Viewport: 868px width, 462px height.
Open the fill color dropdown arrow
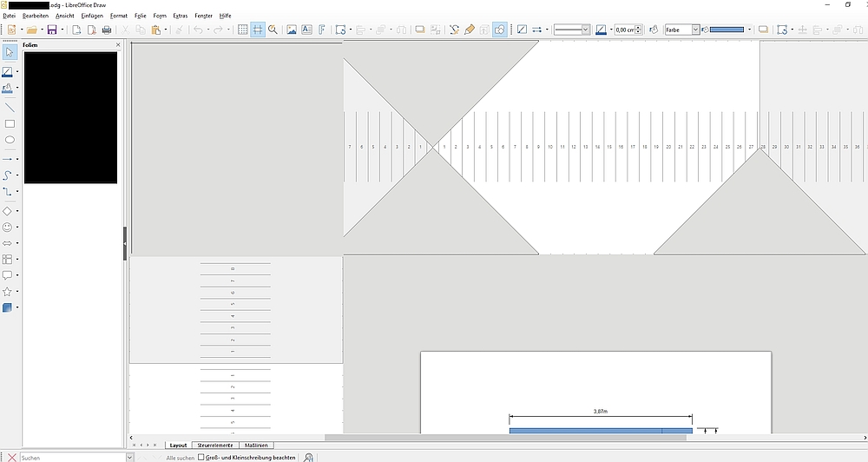[x=750, y=30]
